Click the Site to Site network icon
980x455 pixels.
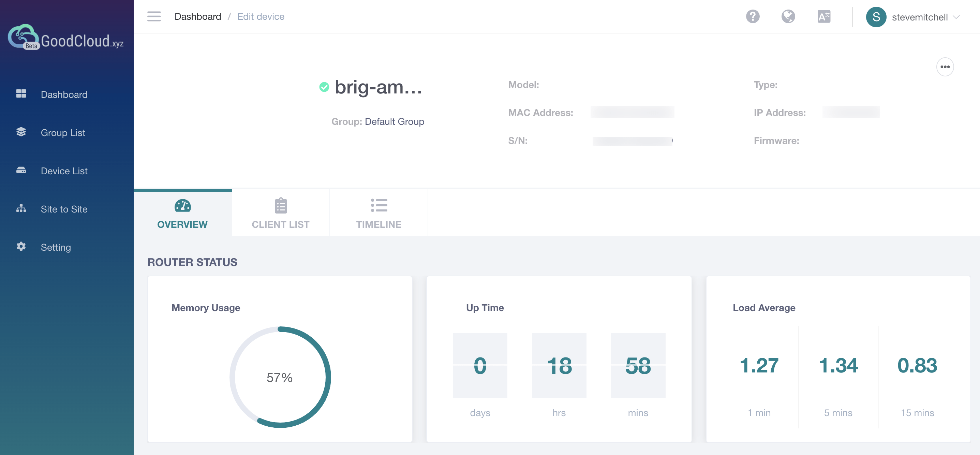pos(21,208)
